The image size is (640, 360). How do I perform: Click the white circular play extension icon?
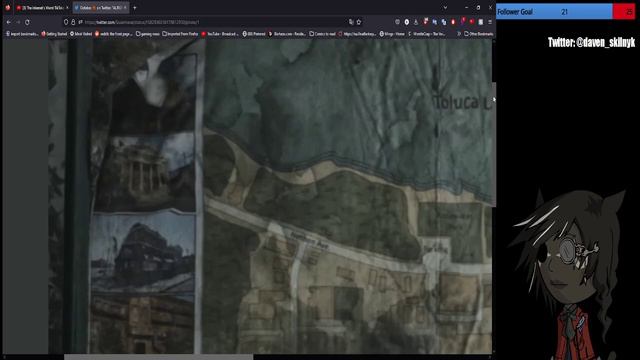pyautogui.click(x=407, y=22)
